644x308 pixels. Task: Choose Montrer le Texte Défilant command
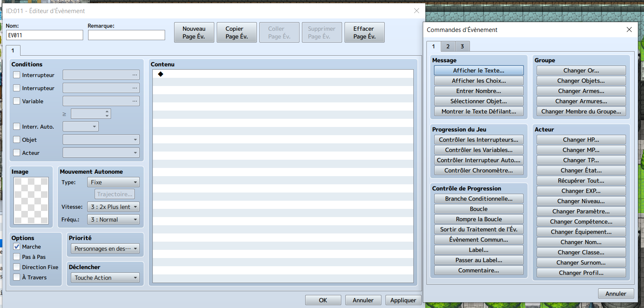(479, 111)
